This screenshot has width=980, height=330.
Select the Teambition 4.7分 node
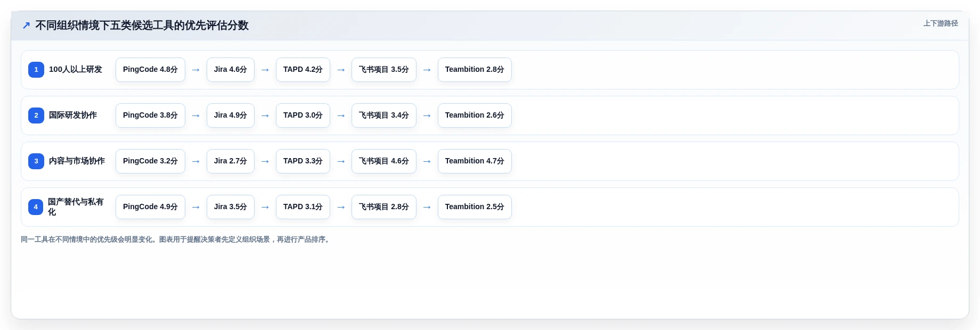coord(475,161)
